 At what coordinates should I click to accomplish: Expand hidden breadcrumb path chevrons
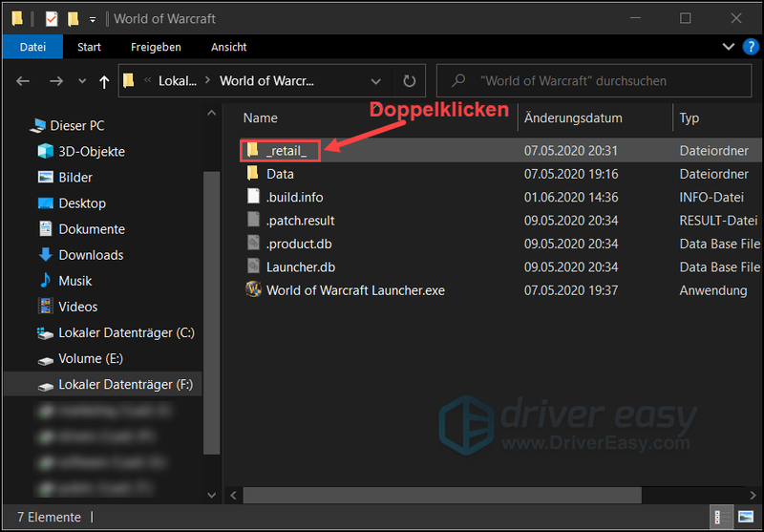tap(147, 80)
